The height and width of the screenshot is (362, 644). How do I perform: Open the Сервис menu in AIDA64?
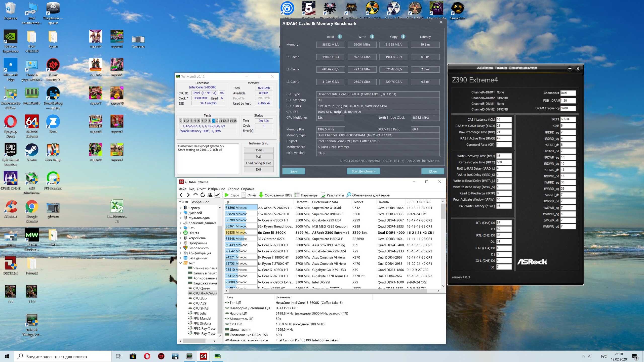coord(233,189)
